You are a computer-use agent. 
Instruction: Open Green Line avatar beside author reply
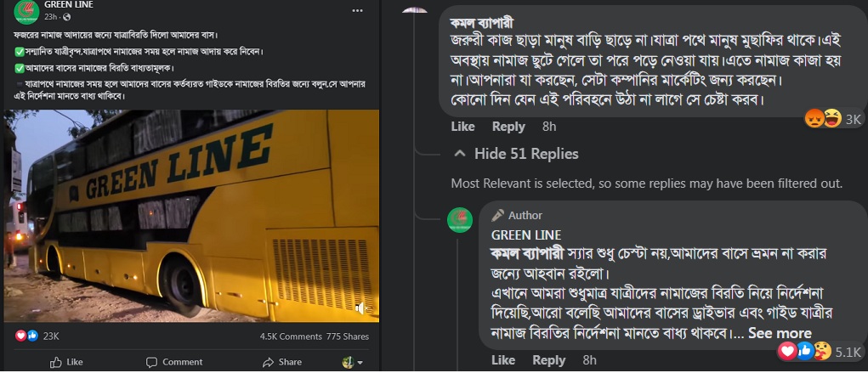(x=460, y=218)
